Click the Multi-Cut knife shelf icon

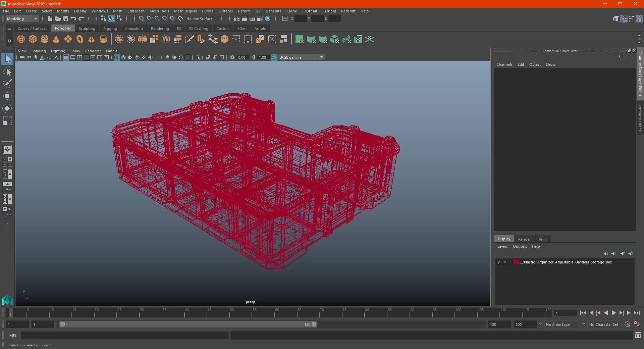click(x=190, y=39)
